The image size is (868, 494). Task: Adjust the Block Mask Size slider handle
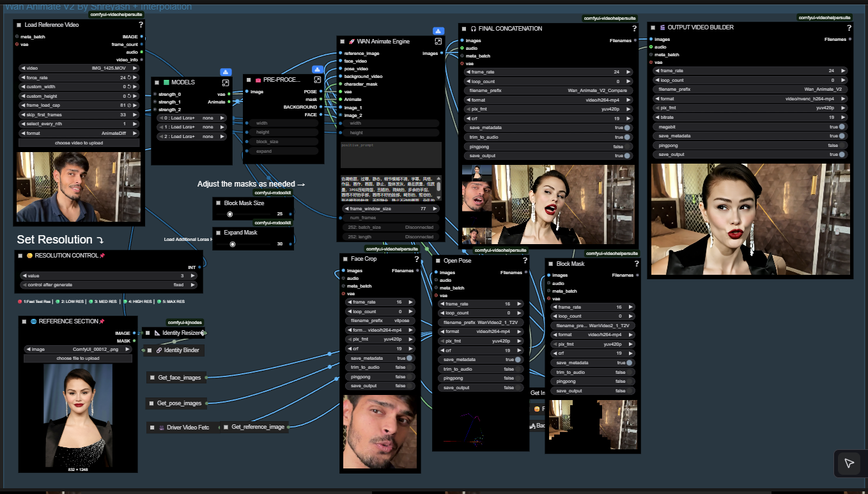[x=230, y=214]
